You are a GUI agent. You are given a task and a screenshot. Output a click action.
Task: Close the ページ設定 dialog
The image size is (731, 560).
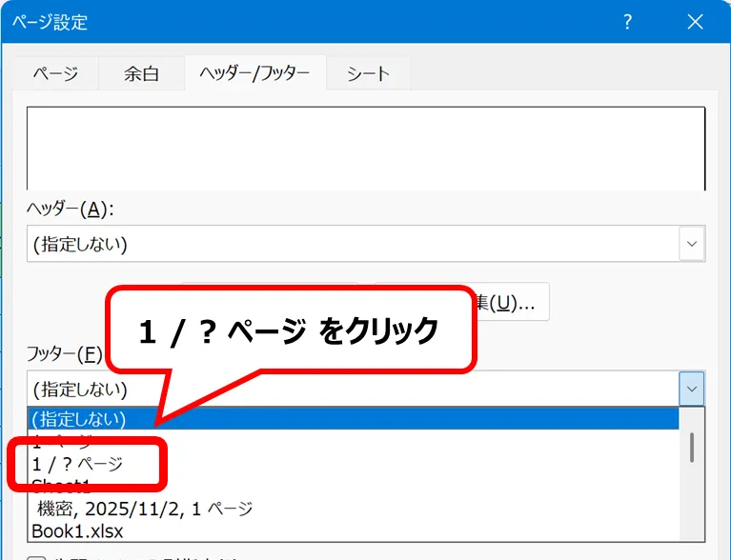point(694,22)
